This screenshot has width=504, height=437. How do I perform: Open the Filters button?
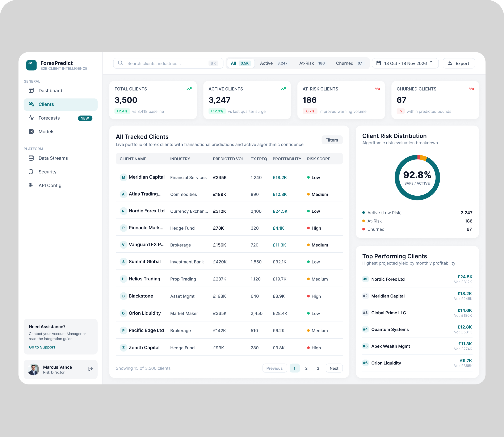pyautogui.click(x=332, y=140)
